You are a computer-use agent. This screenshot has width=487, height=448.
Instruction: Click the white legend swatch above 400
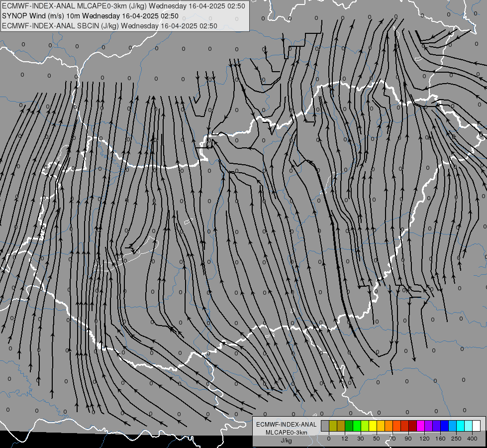pos(477,426)
